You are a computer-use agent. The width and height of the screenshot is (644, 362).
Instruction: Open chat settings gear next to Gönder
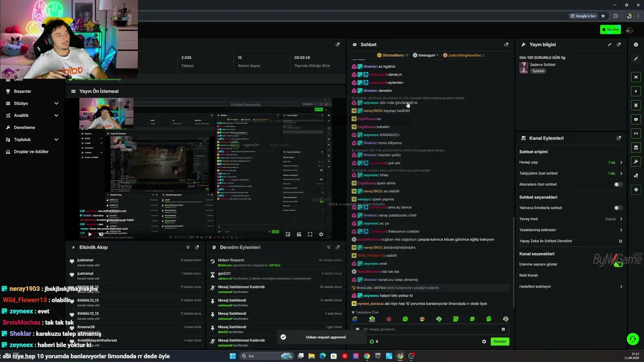coord(484,341)
